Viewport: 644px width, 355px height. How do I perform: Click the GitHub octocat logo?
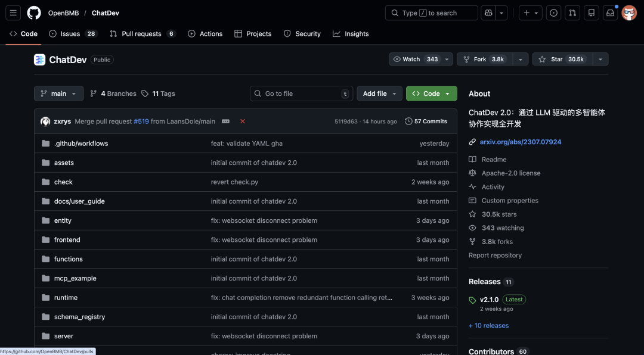coord(34,13)
